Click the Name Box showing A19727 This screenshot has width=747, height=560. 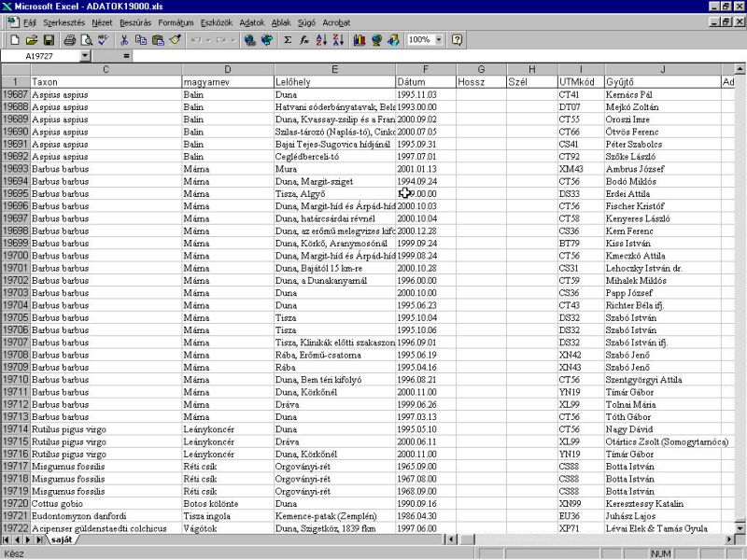coord(40,56)
